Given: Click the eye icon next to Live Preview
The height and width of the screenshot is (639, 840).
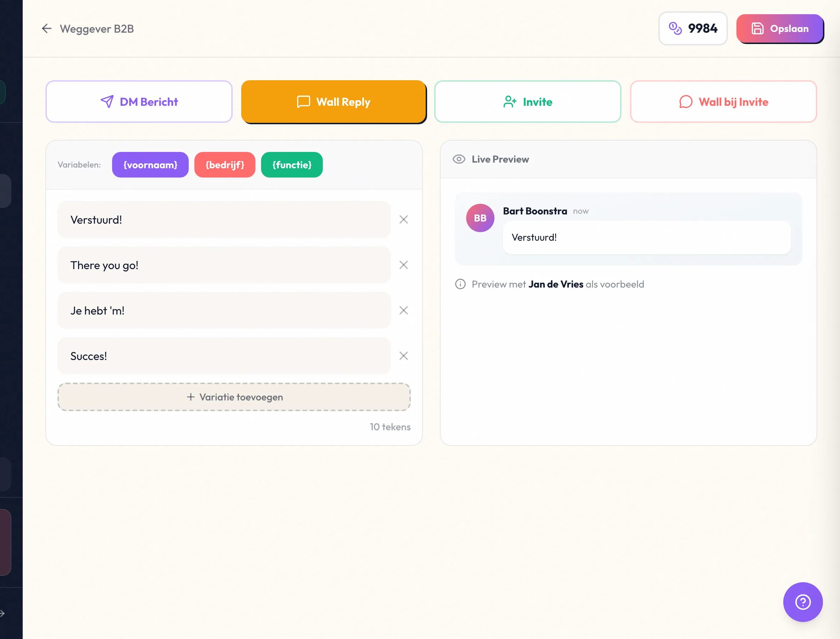Looking at the screenshot, I should click(x=459, y=159).
